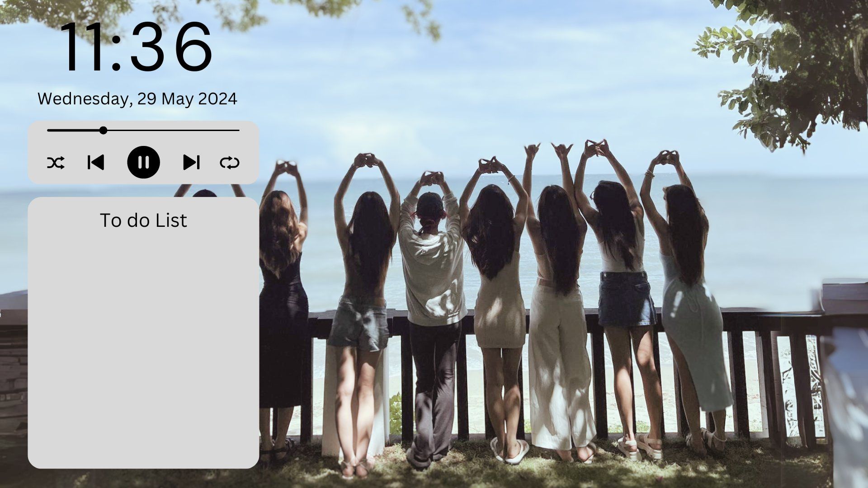The height and width of the screenshot is (488, 868).
Task: Select the word Wednesday in the date
Action: pos(85,99)
